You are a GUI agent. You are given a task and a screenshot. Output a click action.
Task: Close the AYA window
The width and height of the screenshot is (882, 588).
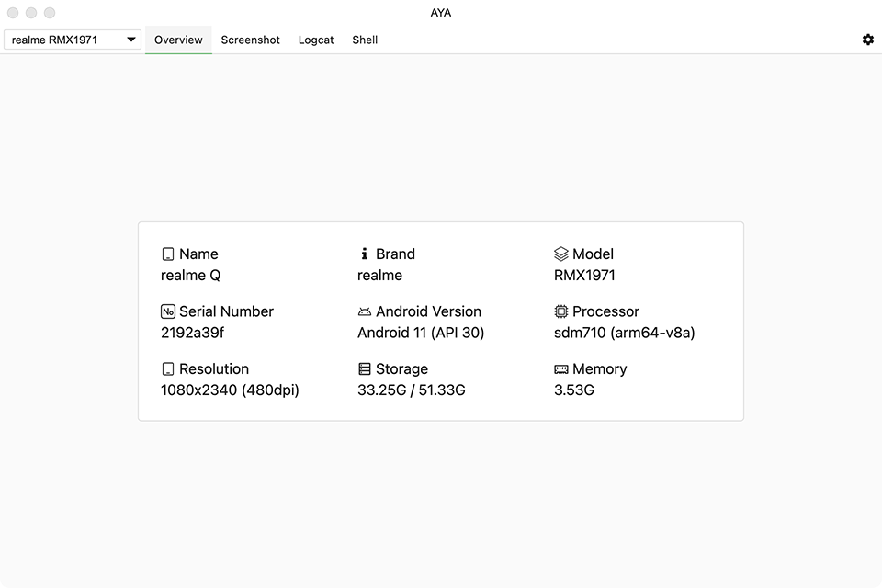point(13,12)
